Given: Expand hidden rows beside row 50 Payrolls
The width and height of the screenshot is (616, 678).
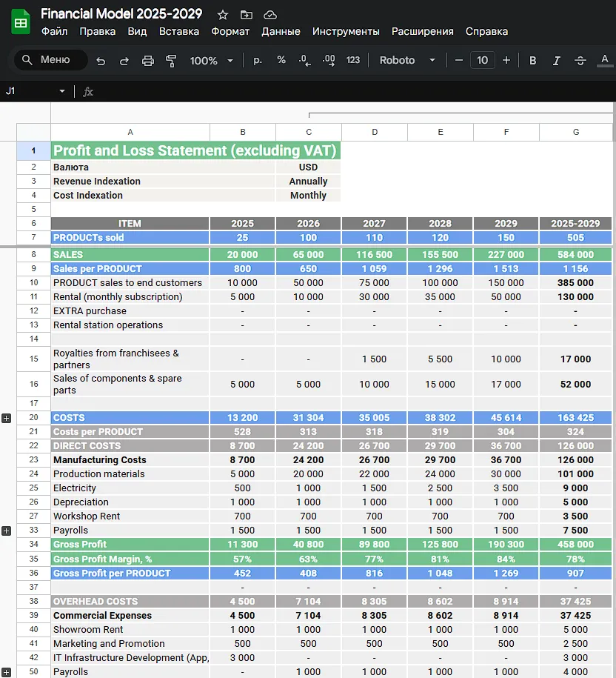Looking at the screenshot, I should point(7,672).
